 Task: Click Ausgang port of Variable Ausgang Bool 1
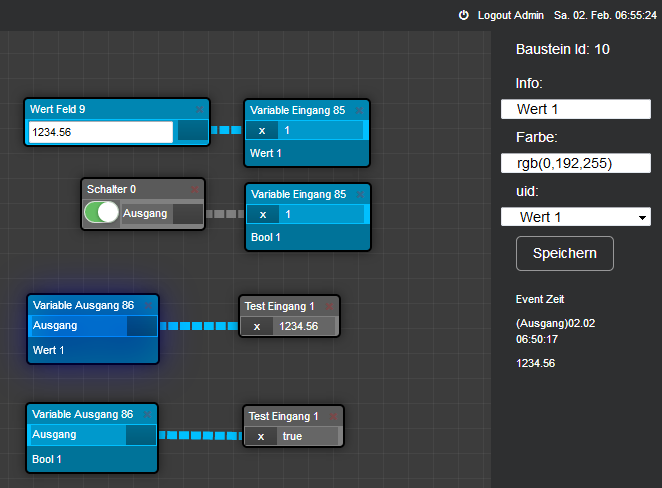coord(141,435)
